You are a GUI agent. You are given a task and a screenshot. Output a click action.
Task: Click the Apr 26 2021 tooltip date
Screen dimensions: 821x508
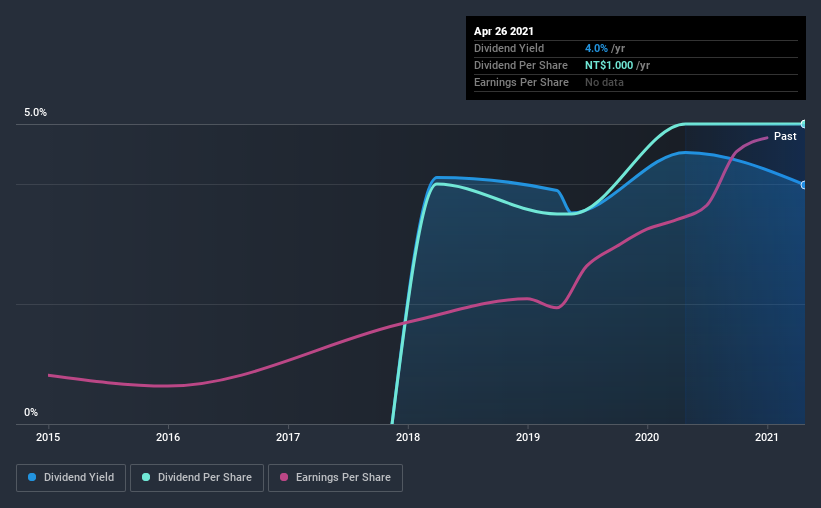click(x=504, y=31)
